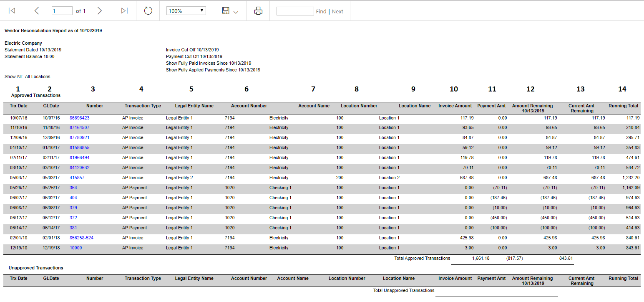Click Running Total header in Approved table
Screen dimensions: 644x302
pyautogui.click(x=623, y=106)
